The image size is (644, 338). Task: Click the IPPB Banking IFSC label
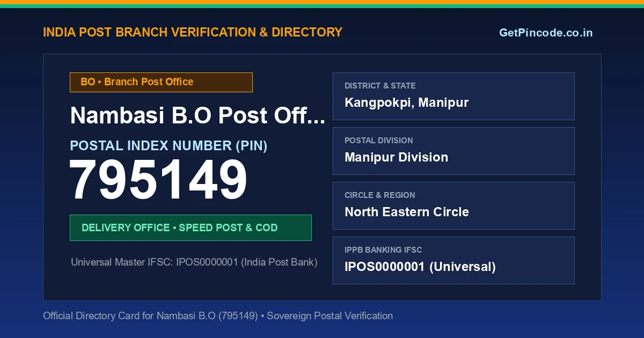(383, 250)
